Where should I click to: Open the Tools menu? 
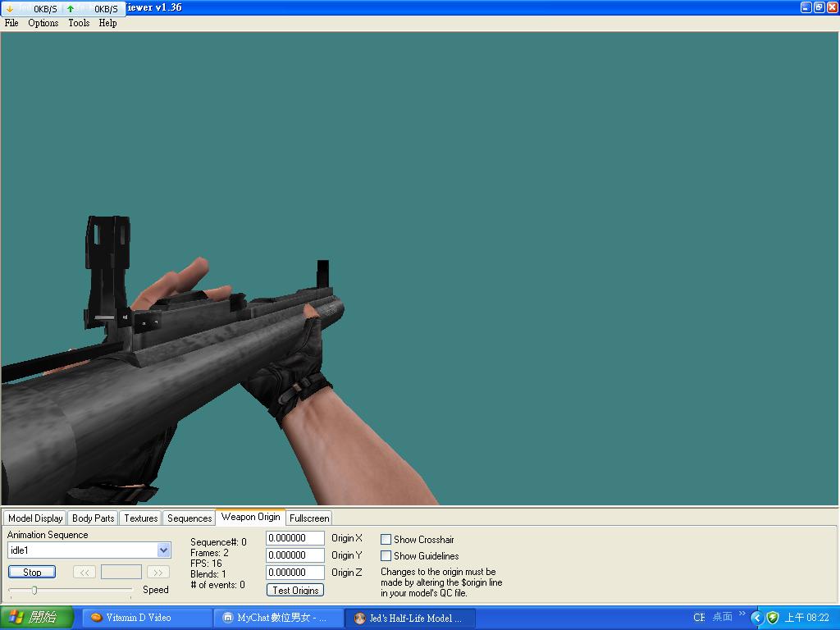[x=79, y=23]
